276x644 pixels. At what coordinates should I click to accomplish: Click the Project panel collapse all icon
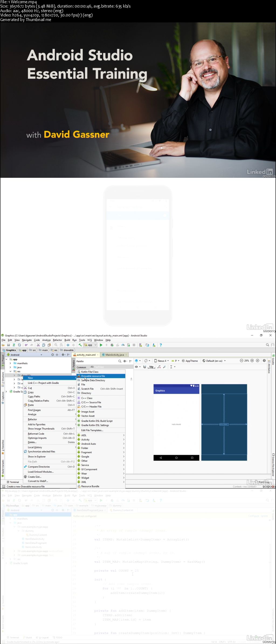pos(57,355)
